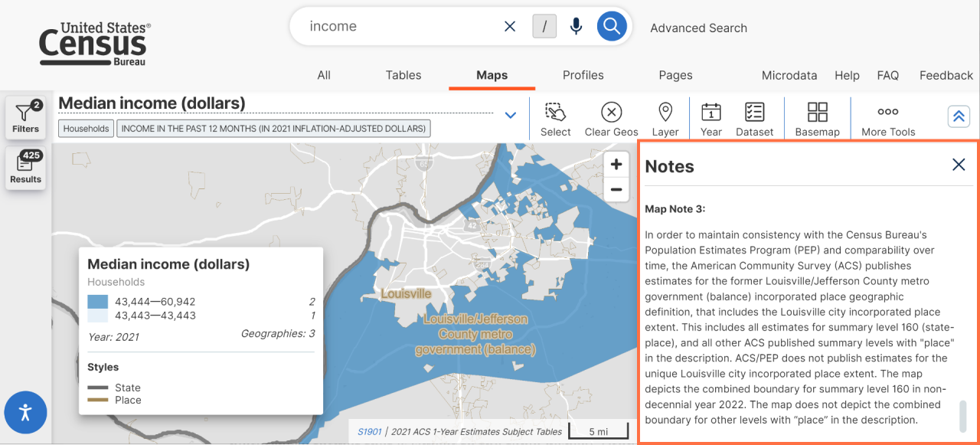
Task: Click the Louisville label on the map
Action: [407, 293]
